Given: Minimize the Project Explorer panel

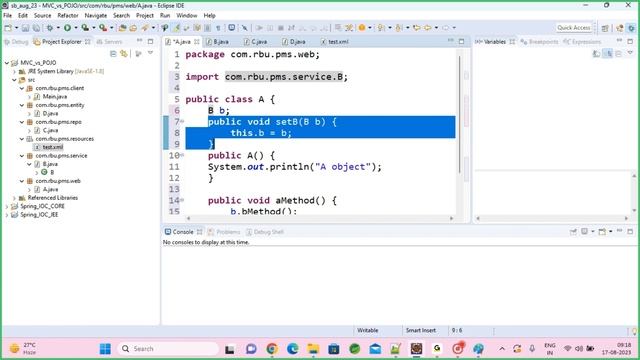Looking at the screenshot, I should coord(140,41).
